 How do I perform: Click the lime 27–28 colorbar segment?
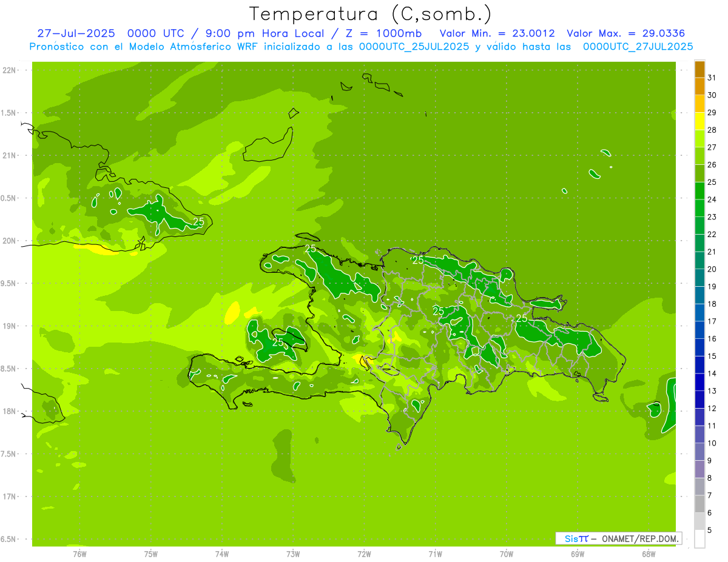point(699,139)
